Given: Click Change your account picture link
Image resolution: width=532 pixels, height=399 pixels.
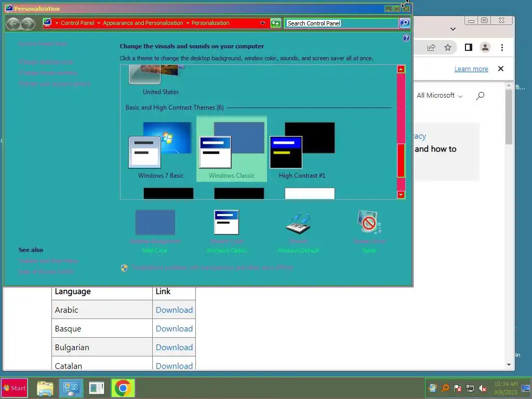Looking at the screenshot, I should coord(55,84).
